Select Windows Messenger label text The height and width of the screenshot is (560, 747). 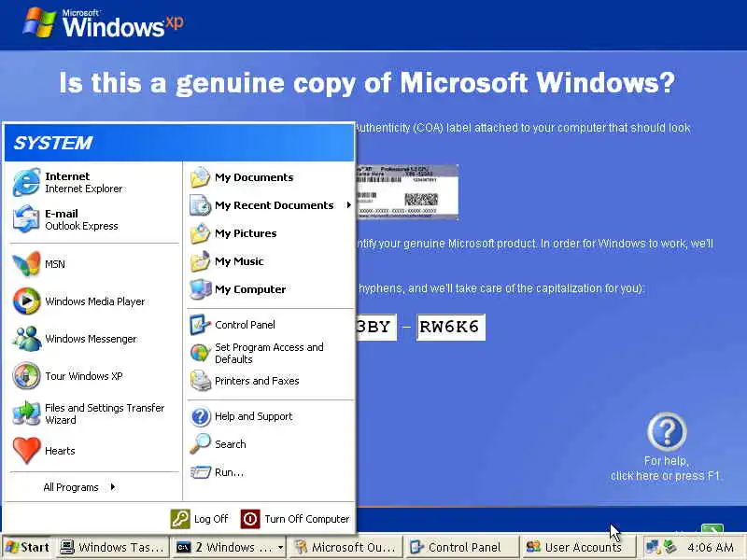(91, 339)
